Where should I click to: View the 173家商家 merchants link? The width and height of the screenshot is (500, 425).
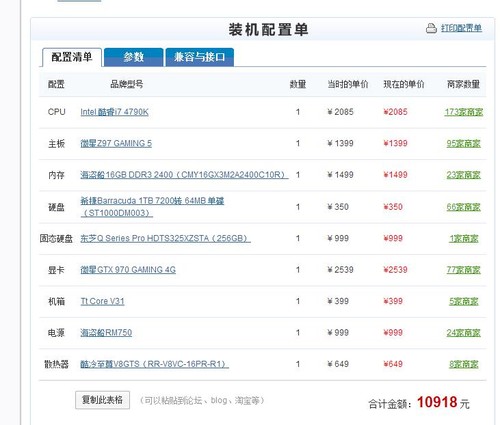(x=464, y=112)
